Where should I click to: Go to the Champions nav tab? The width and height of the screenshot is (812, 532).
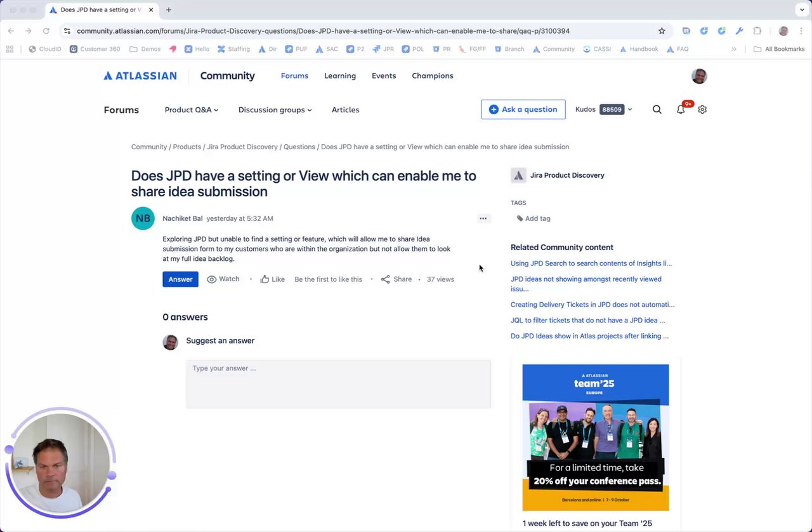433,76
